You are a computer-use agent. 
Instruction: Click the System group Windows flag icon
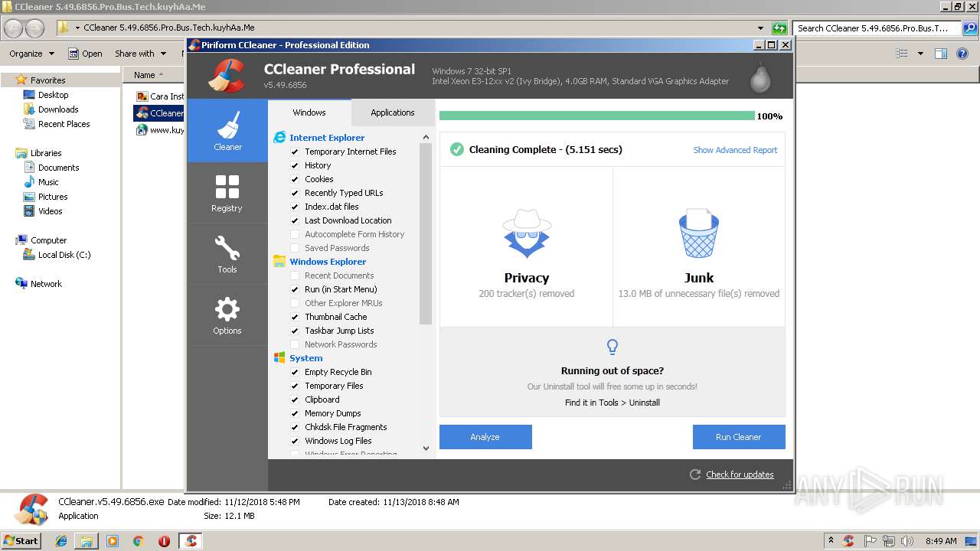[x=279, y=358]
